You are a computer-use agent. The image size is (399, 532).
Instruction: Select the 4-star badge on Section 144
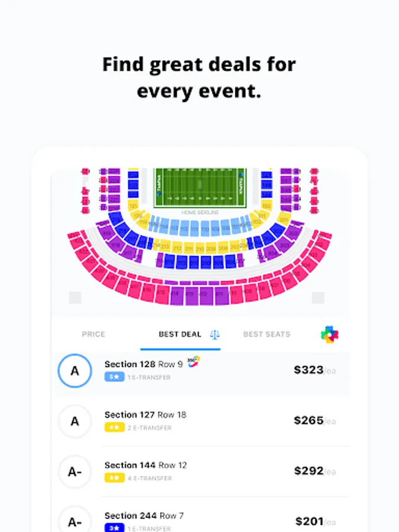click(114, 478)
